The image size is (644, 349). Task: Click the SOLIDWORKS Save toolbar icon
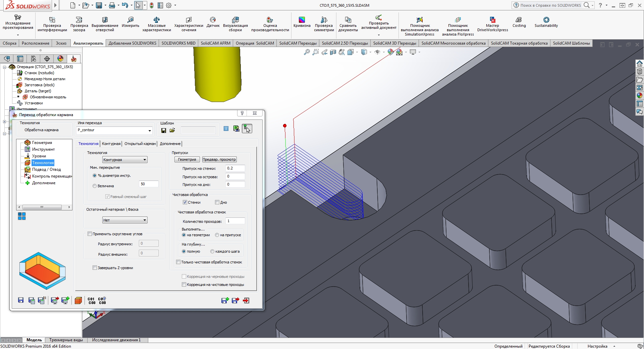click(x=99, y=5)
